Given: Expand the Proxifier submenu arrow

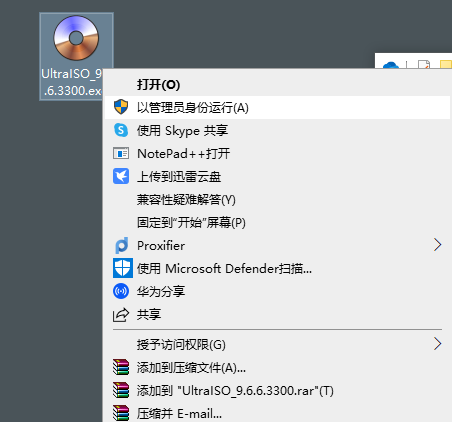Looking at the screenshot, I should (x=438, y=245).
